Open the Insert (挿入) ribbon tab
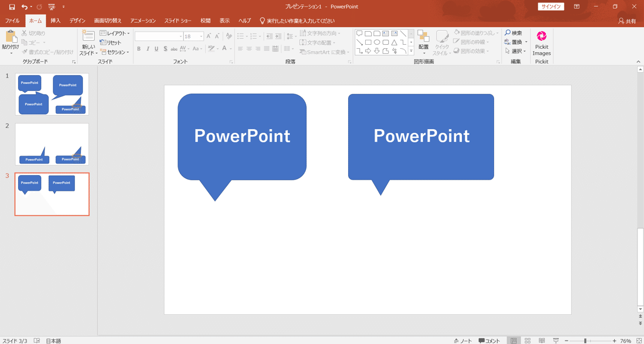This screenshot has width=644, height=344. tap(55, 21)
